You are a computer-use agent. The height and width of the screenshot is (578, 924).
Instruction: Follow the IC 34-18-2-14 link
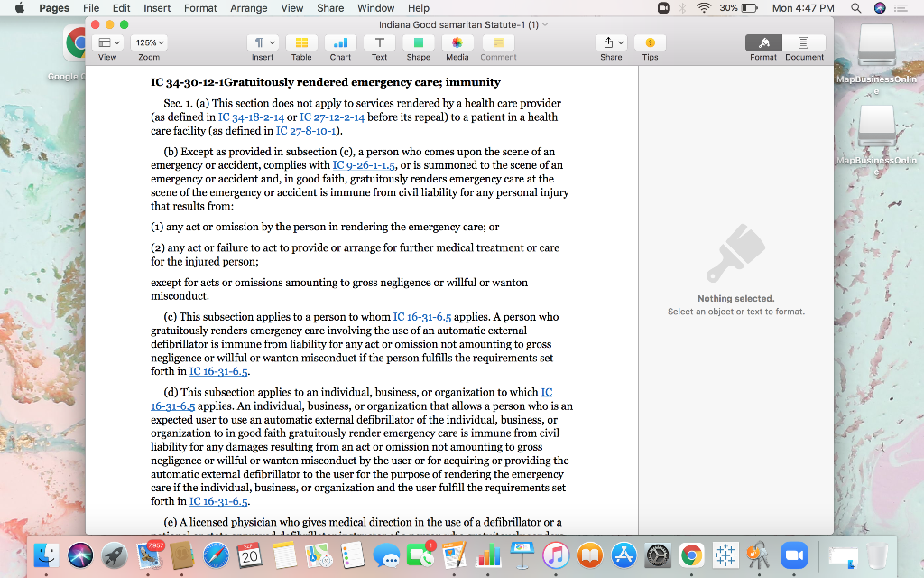click(251, 117)
